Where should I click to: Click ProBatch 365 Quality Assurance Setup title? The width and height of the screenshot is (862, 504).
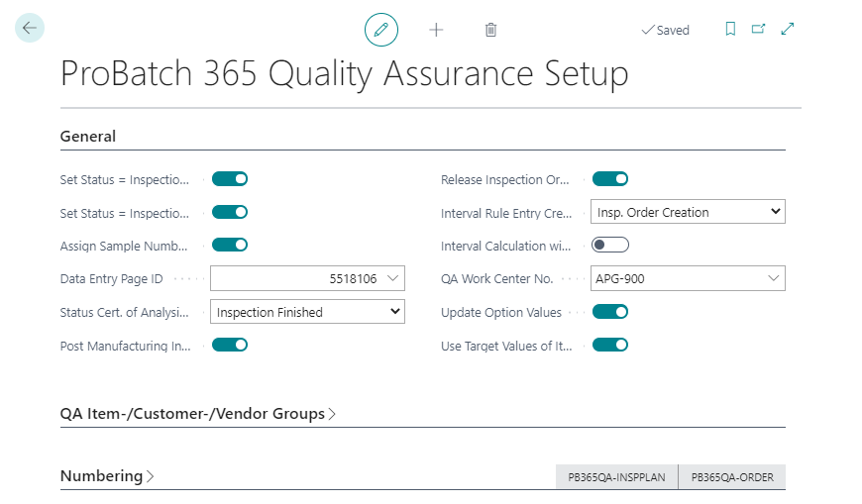pyautogui.click(x=344, y=74)
